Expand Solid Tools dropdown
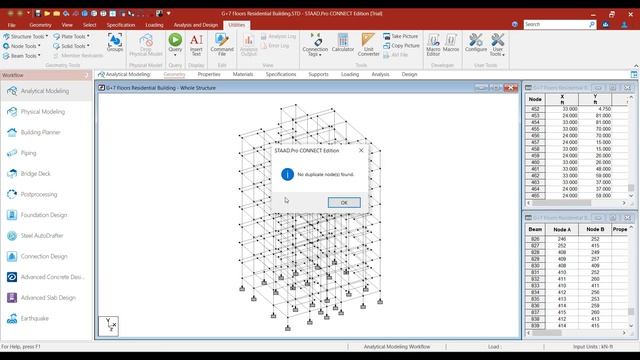Image resolution: width=640 pixels, height=360 pixels. click(x=71, y=46)
